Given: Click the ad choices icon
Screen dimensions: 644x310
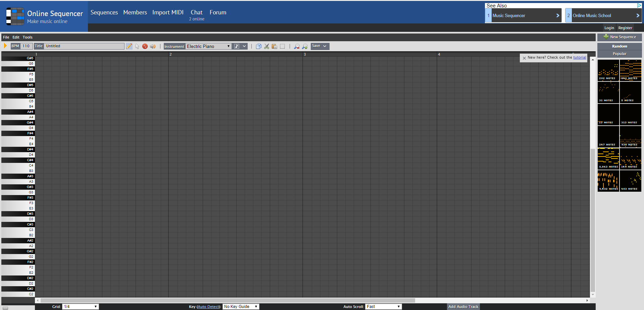Looking at the screenshot, I should point(639,5).
